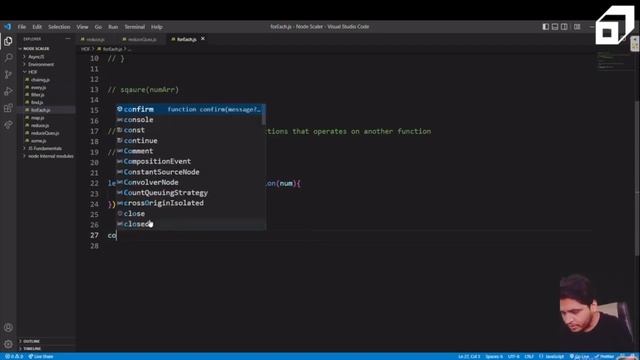Open reduce.js in the explorer tree
The image size is (640, 360).
coord(40,125)
